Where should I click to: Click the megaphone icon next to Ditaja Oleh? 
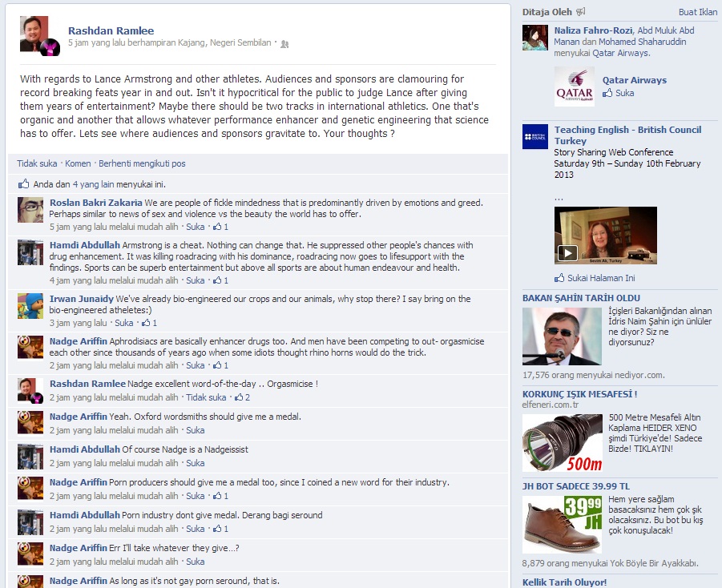[x=581, y=11]
